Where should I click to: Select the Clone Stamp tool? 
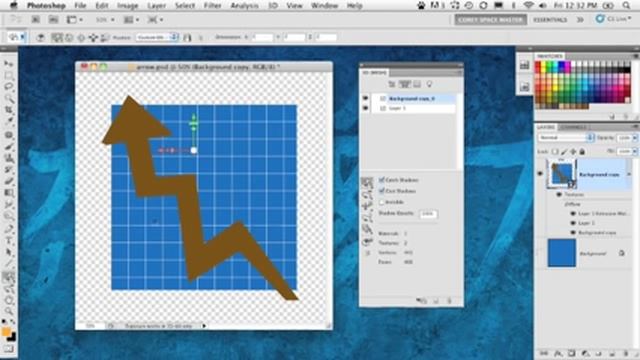(x=9, y=158)
